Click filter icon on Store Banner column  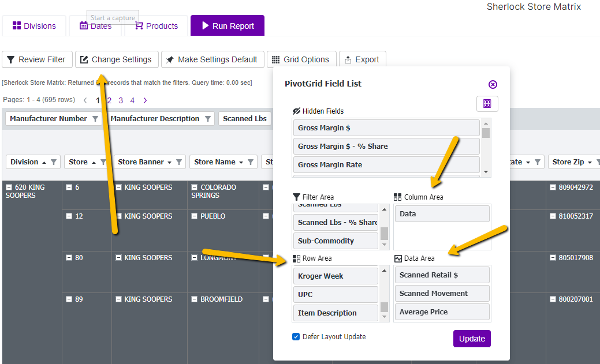[x=179, y=162]
